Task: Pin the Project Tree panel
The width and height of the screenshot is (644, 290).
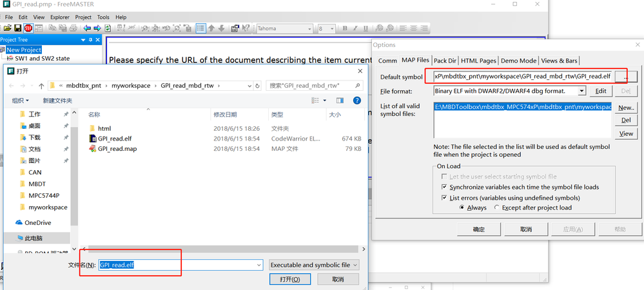Action: (90, 40)
